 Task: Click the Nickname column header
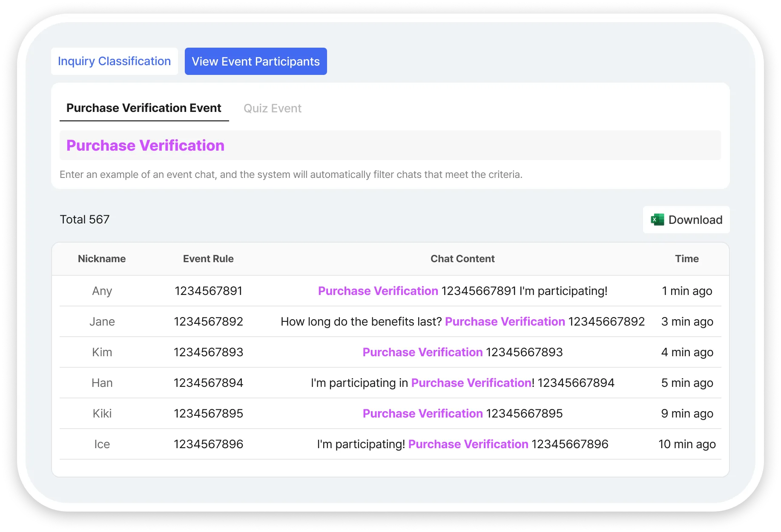click(x=102, y=259)
